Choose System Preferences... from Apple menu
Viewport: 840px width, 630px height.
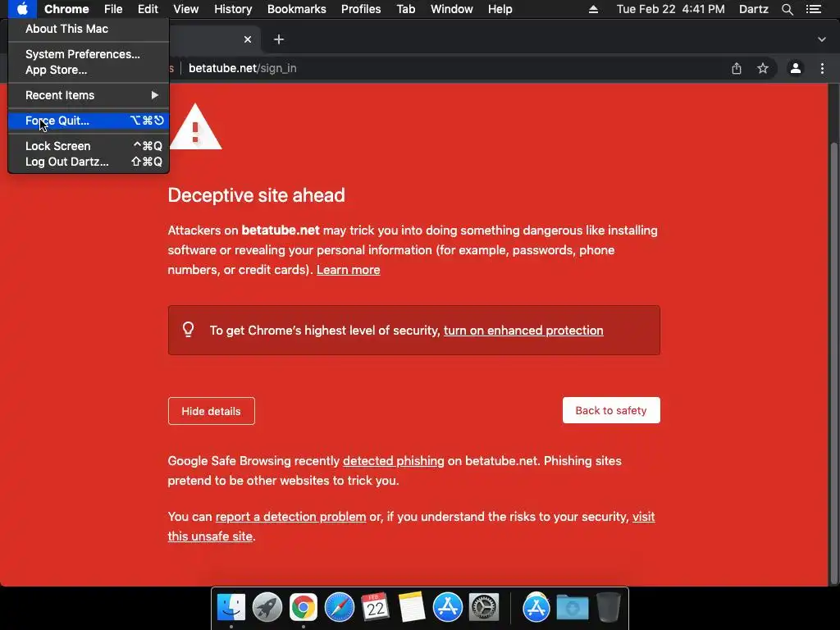pyautogui.click(x=89, y=54)
